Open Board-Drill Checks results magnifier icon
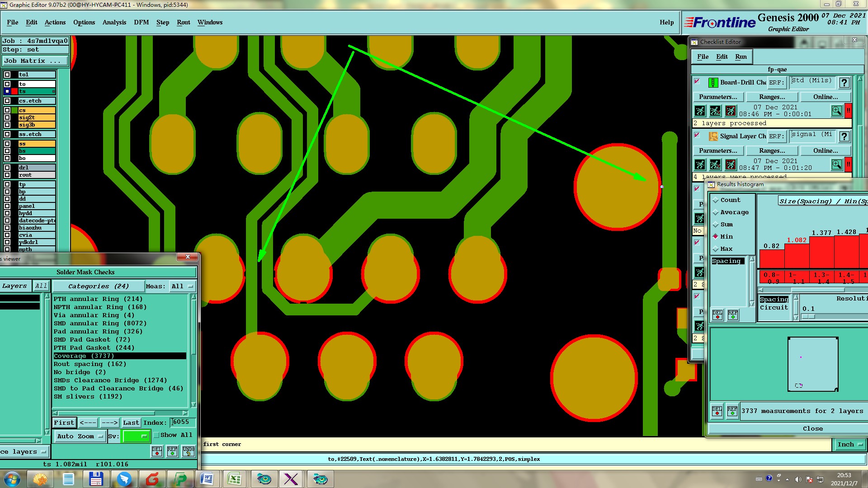 [x=836, y=111]
